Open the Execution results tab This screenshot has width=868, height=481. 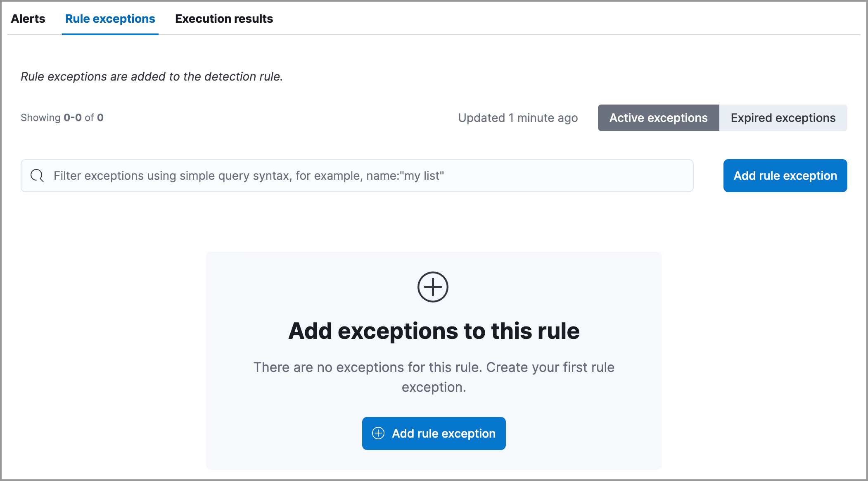pyautogui.click(x=223, y=18)
